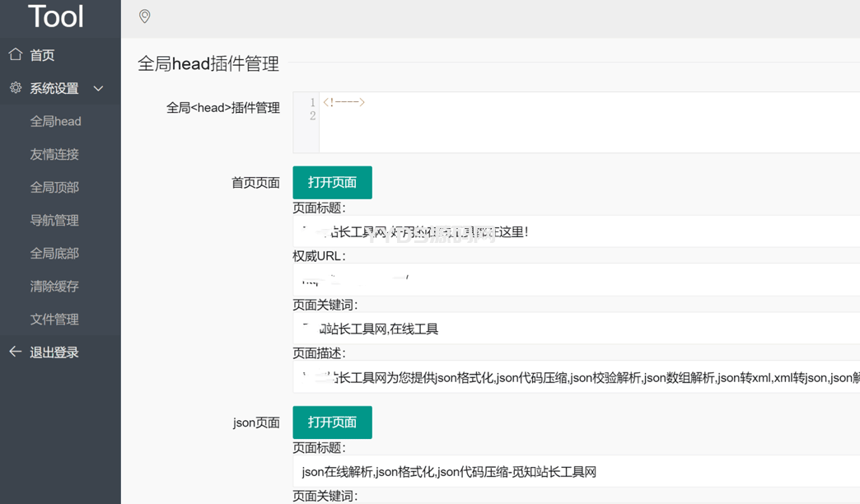Viewport: 860px width, 504px height.
Task: Click the logout arrow icon
Action: click(16, 352)
